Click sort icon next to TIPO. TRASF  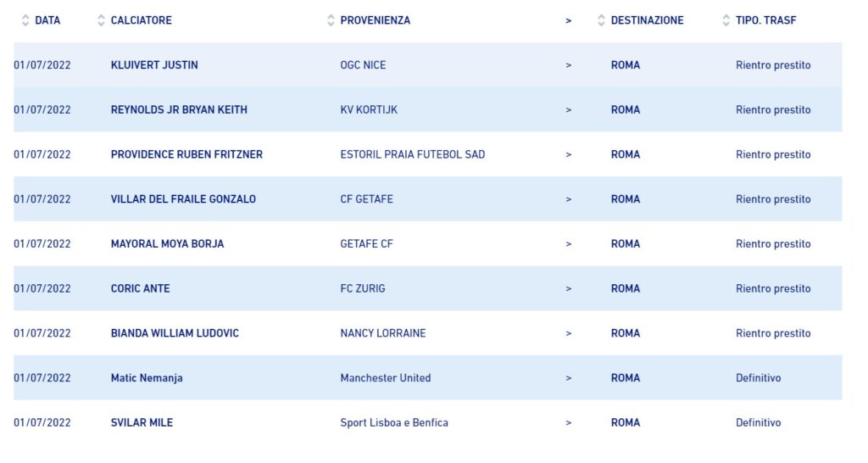726,20
